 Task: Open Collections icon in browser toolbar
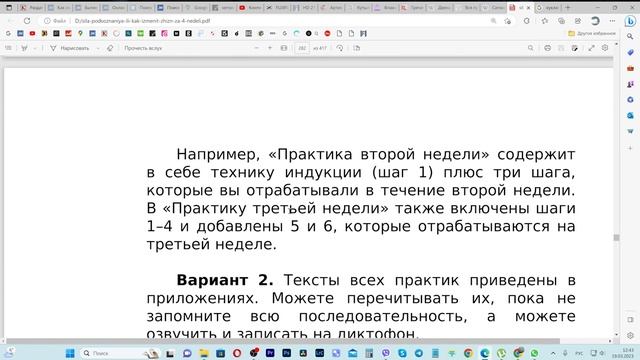point(561,21)
